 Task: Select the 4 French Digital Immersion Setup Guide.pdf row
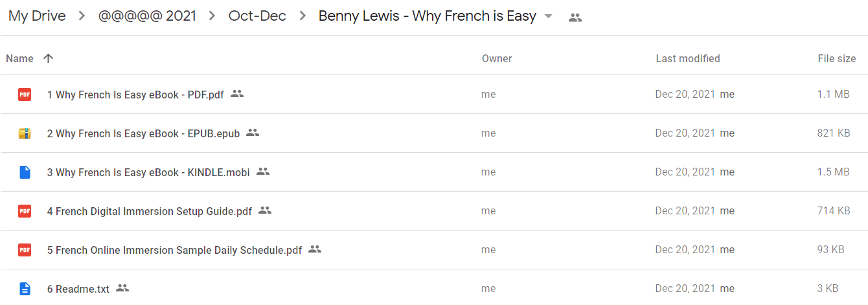coord(434,211)
